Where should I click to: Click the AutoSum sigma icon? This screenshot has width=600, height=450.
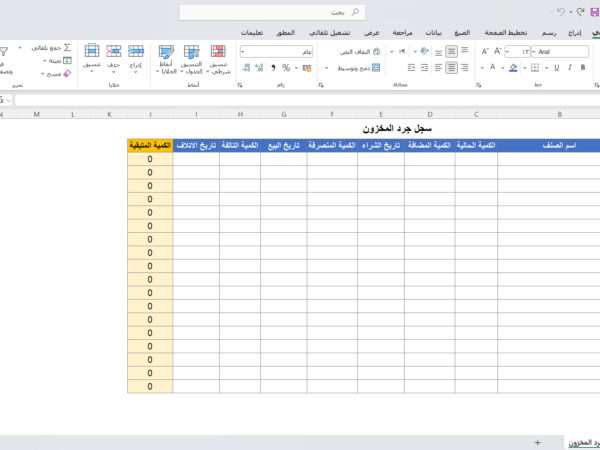(x=68, y=47)
